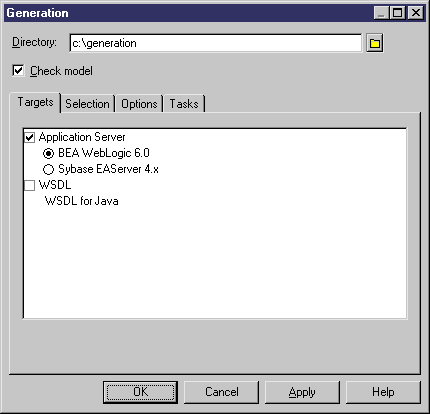This screenshot has width=430, height=414.
Task: Select BEA WebLogic 6.0 radio button
Action: tap(48, 153)
